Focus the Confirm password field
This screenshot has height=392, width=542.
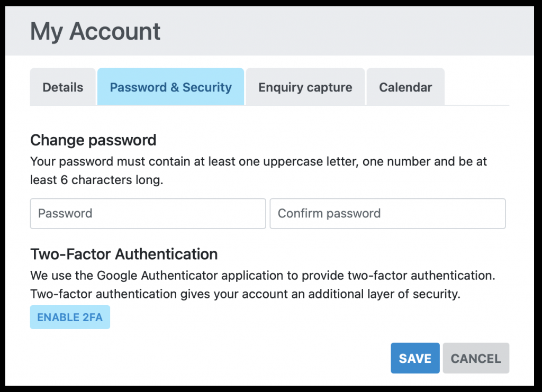387,214
